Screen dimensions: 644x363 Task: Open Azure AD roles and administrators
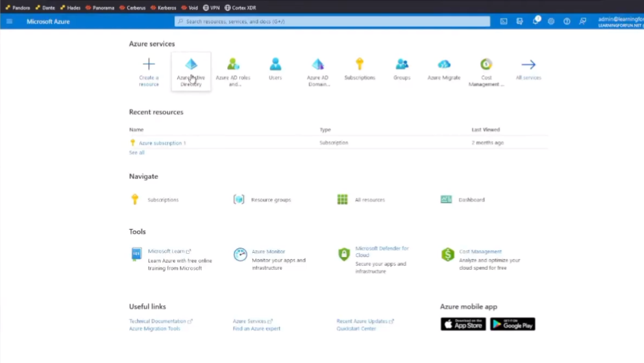coord(233,72)
